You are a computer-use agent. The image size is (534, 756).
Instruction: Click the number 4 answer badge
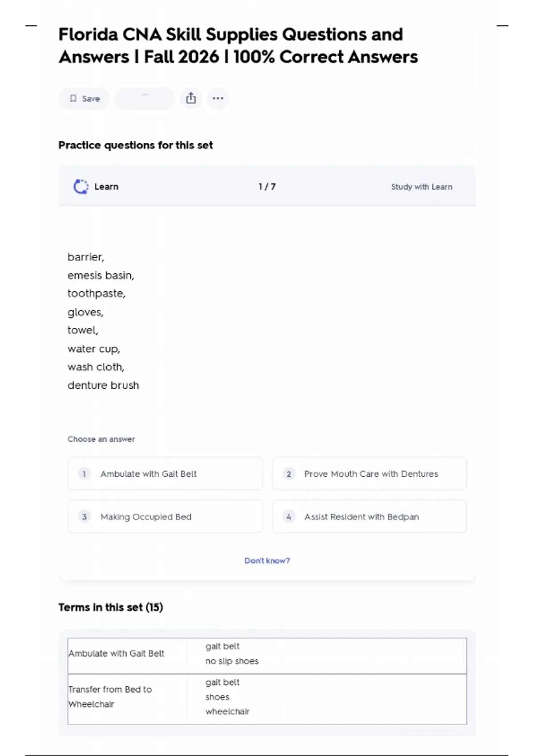click(289, 516)
